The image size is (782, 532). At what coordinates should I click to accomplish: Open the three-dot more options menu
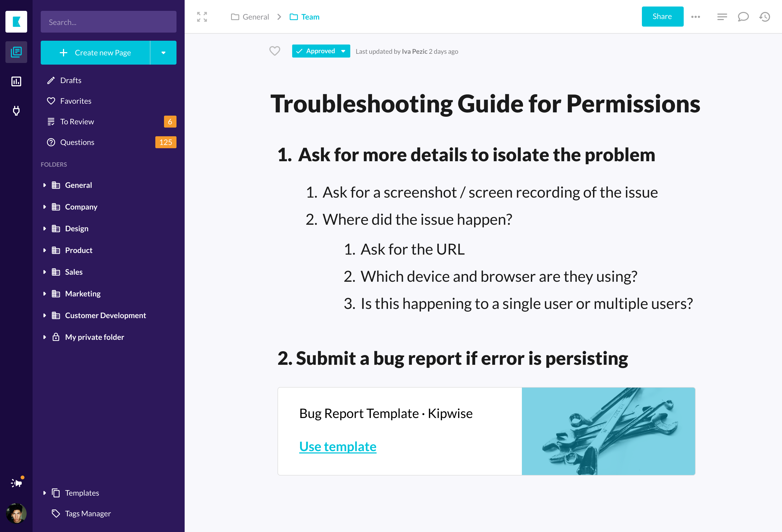point(696,17)
